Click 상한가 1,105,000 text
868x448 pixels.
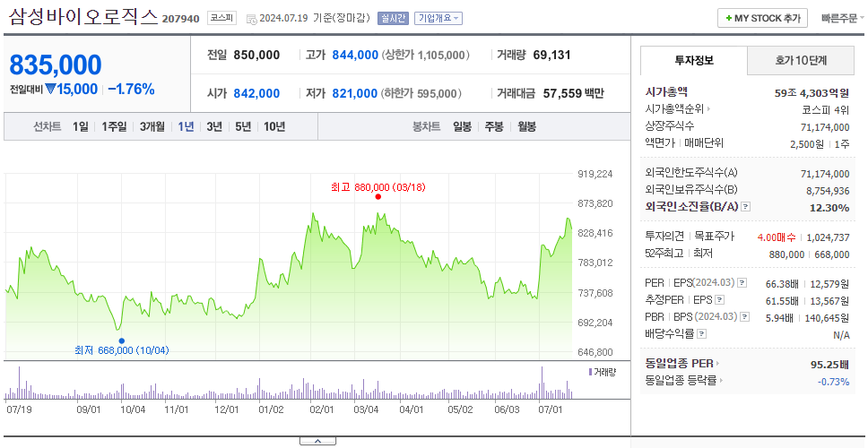[x=426, y=56]
